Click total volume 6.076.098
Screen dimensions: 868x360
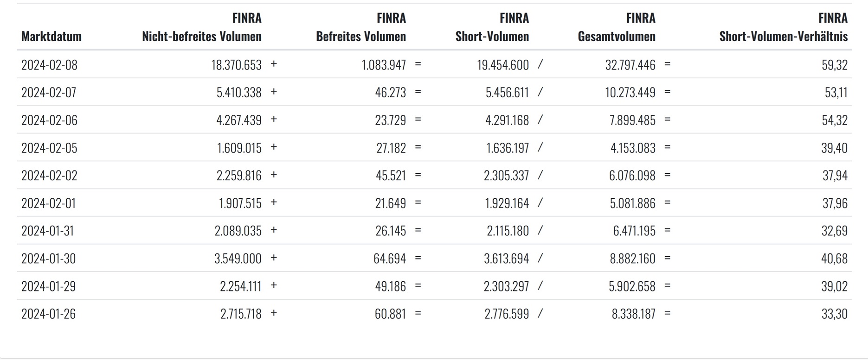(632, 176)
